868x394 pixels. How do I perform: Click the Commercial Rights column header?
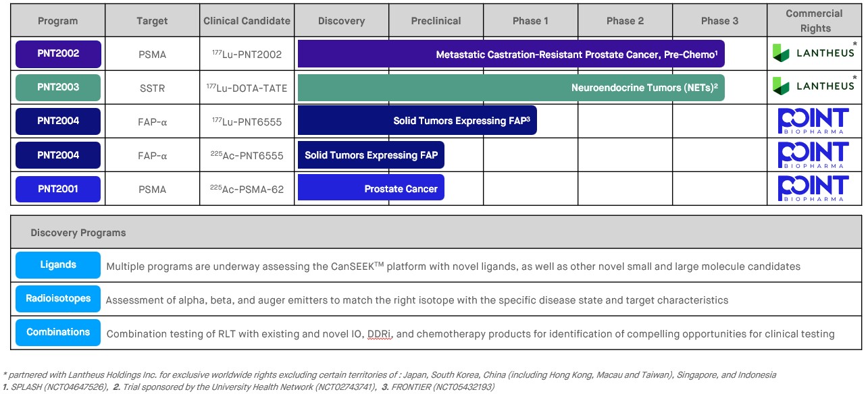[814, 21]
